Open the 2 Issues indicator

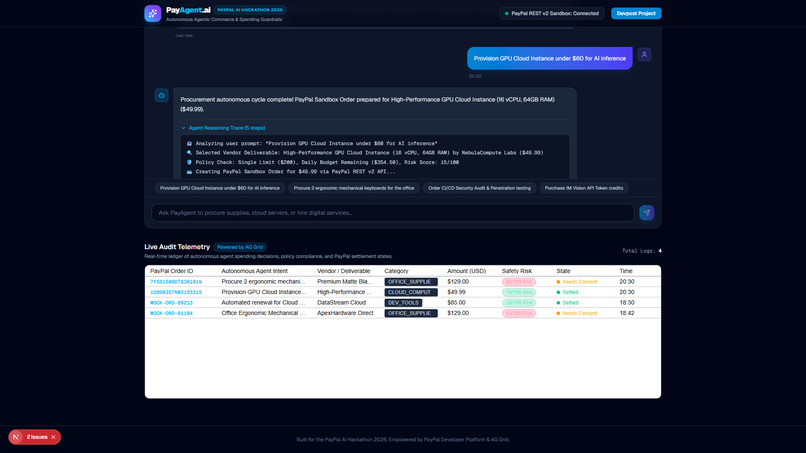(x=37, y=437)
